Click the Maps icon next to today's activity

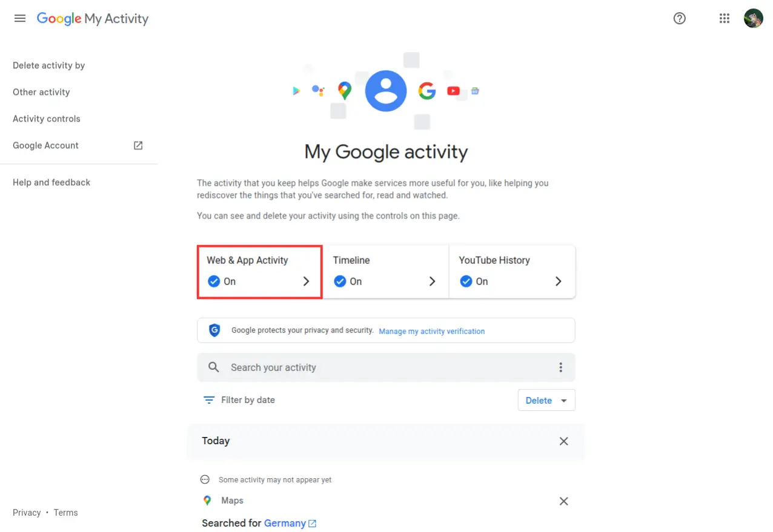[207, 501]
